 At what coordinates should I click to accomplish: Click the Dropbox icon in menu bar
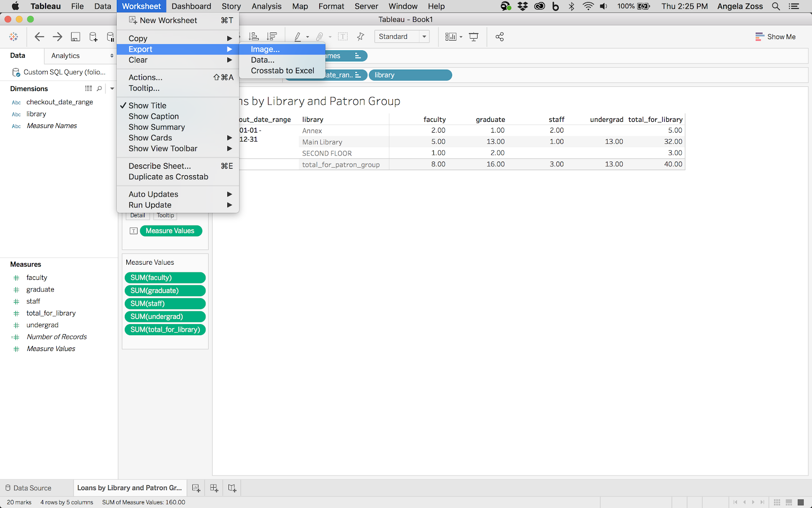coord(522,6)
